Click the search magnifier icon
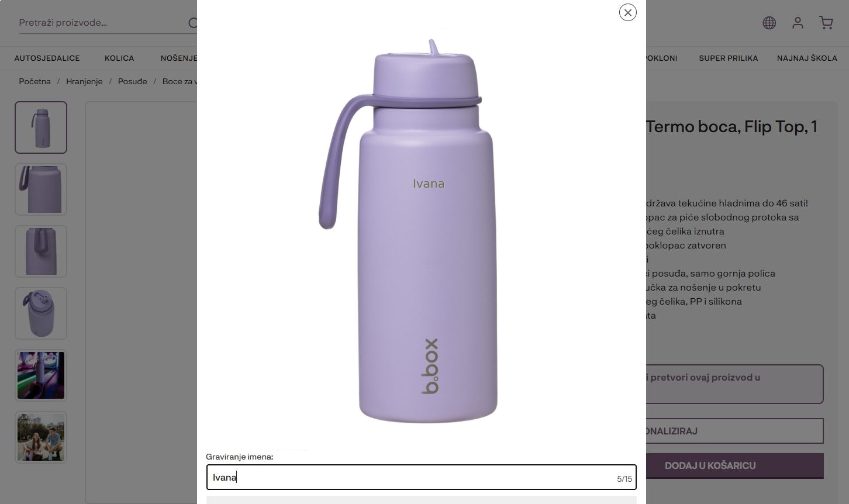This screenshot has height=504, width=849. [x=193, y=23]
